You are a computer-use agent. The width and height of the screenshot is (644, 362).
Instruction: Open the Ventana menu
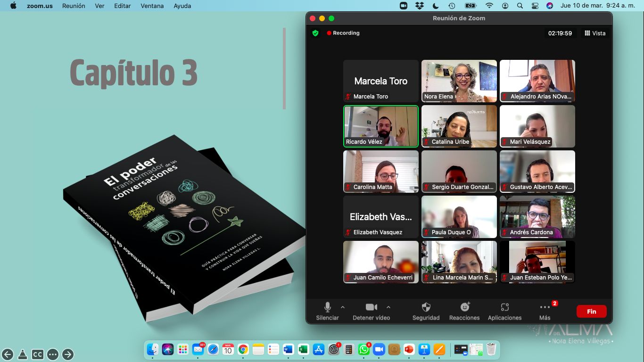point(152,6)
